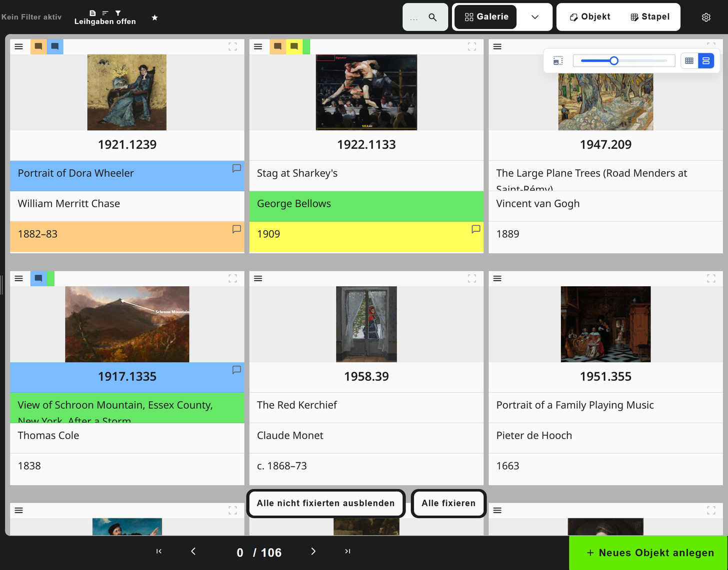Image resolution: width=728 pixels, height=570 pixels.
Task: Click Alle nicht fixierten ausblenden
Action: coord(326,503)
